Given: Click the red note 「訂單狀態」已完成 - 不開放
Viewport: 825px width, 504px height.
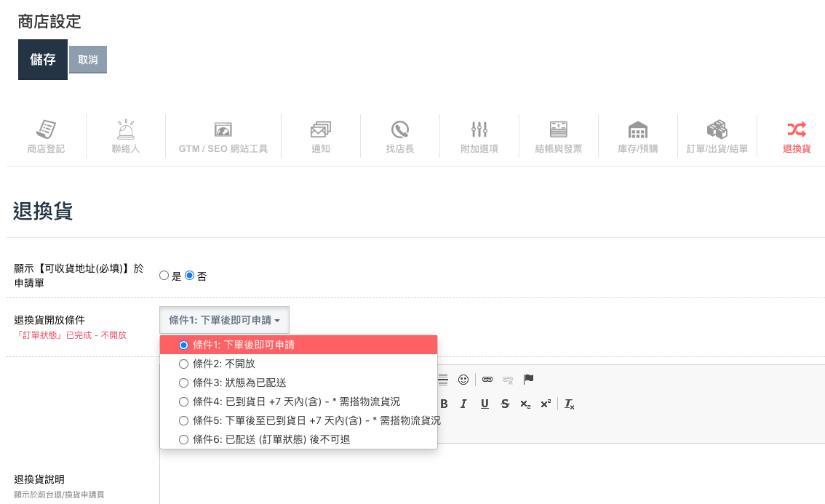Looking at the screenshot, I should 71,335.
